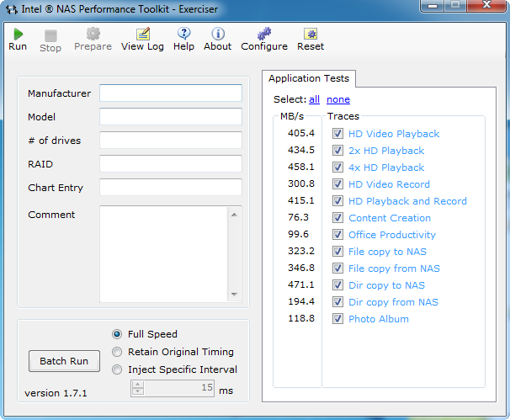The width and height of the screenshot is (510, 420).
Task: Select the Full Speed radio button
Action: (x=117, y=334)
